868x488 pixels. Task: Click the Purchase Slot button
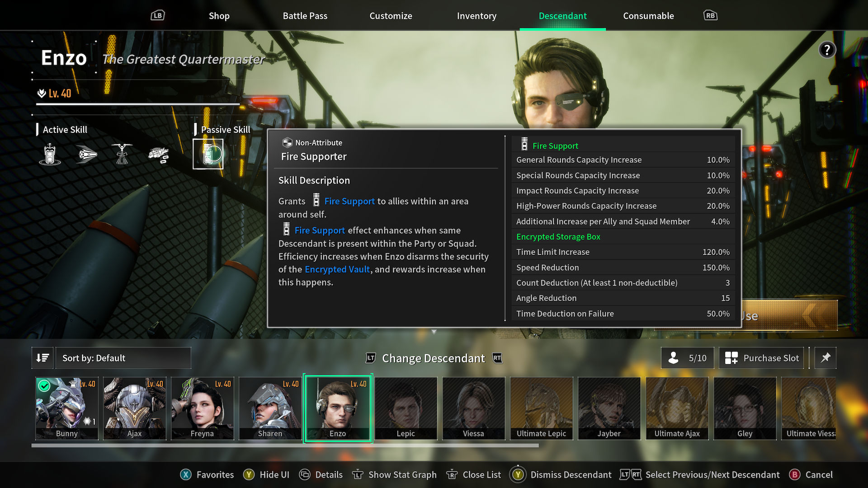coord(764,358)
